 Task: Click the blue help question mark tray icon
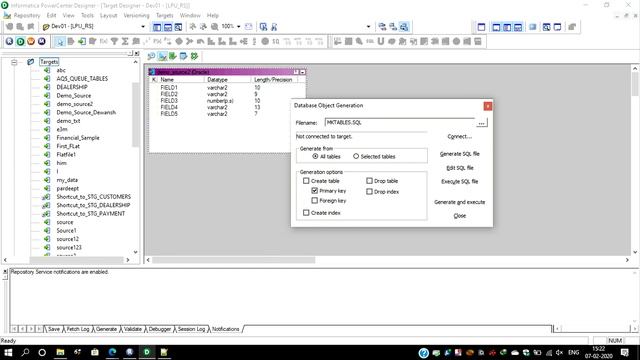[x=424, y=353]
